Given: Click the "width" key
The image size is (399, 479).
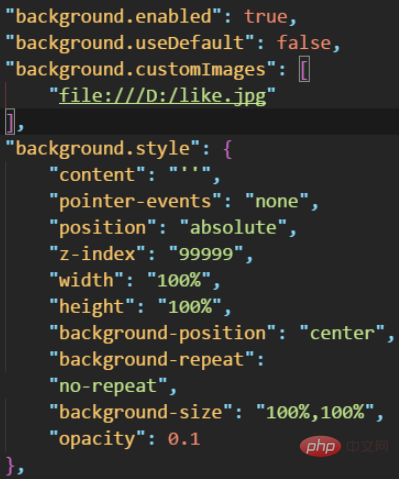Looking at the screenshot, I should tap(86, 280).
